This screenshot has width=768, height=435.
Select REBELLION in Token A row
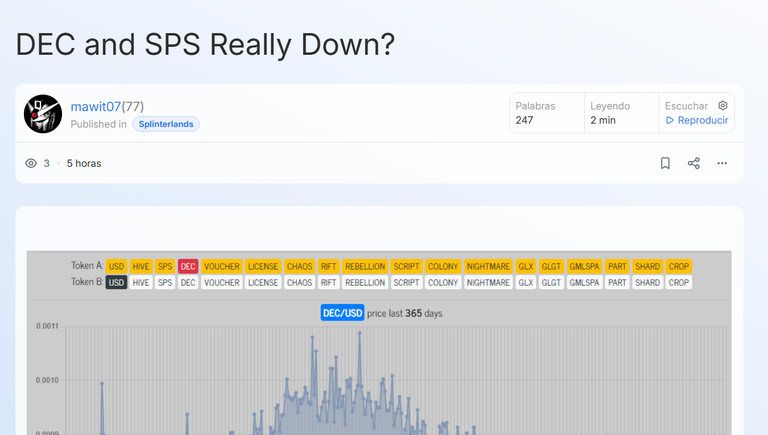[x=365, y=266]
